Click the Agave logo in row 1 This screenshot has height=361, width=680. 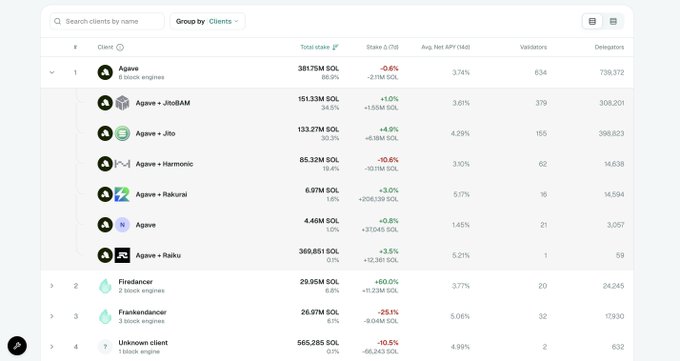pyautogui.click(x=105, y=72)
